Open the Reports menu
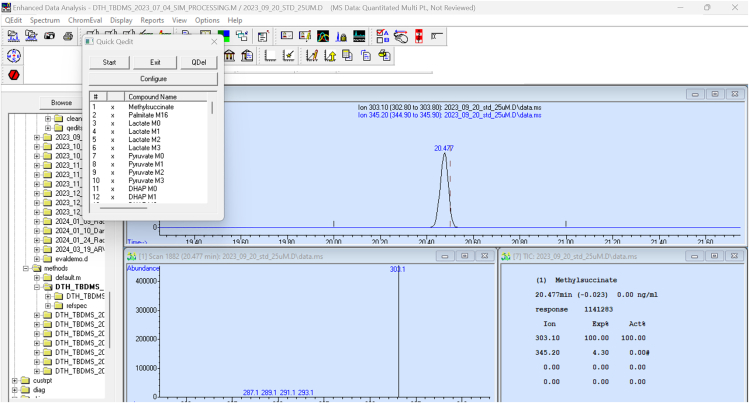This screenshot has width=749, height=403. pos(152,20)
